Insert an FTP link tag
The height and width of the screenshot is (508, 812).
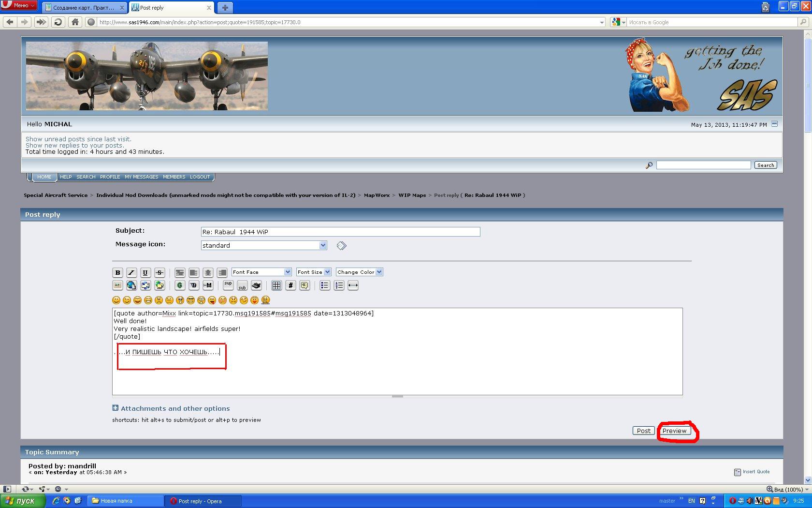click(x=159, y=285)
